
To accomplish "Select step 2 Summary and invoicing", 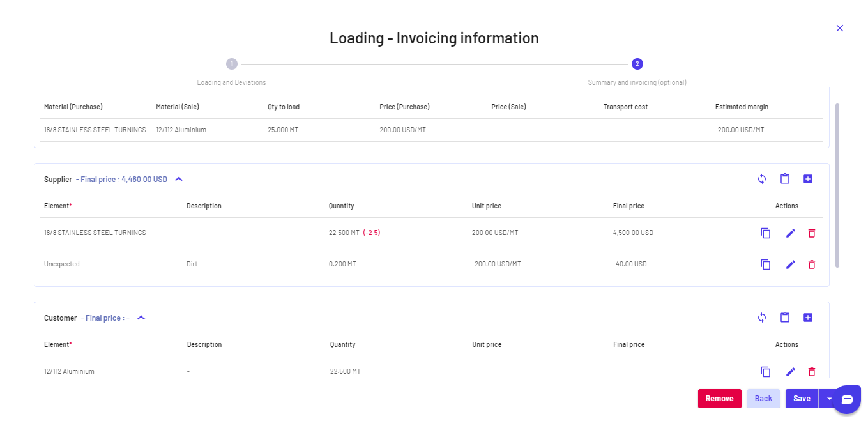I will pos(637,64).
